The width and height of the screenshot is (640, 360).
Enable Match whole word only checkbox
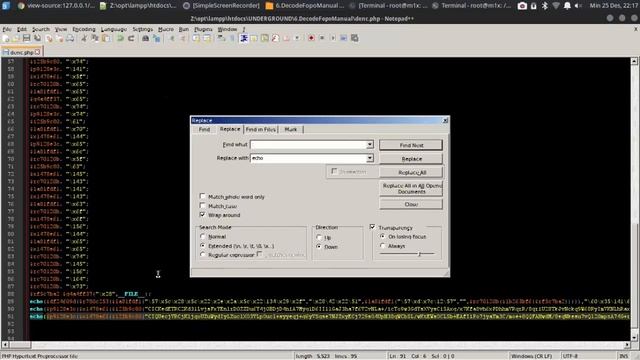pyautogui.click(x=202, y=196)
